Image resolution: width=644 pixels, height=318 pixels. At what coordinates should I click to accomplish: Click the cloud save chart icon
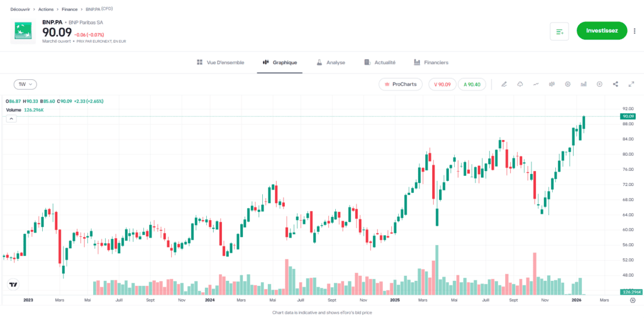(520, 84)
